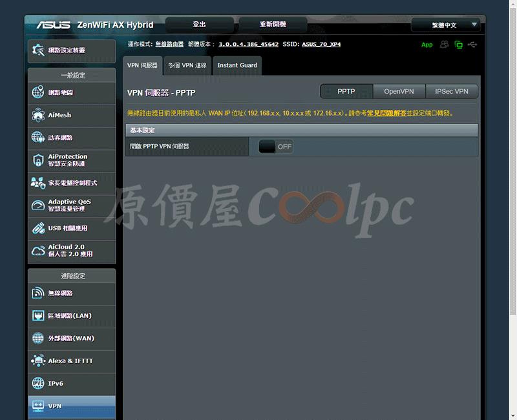Open the 常見問題解答 FAQ link
This screenshot has width=517, height=420.
(386, 113)
